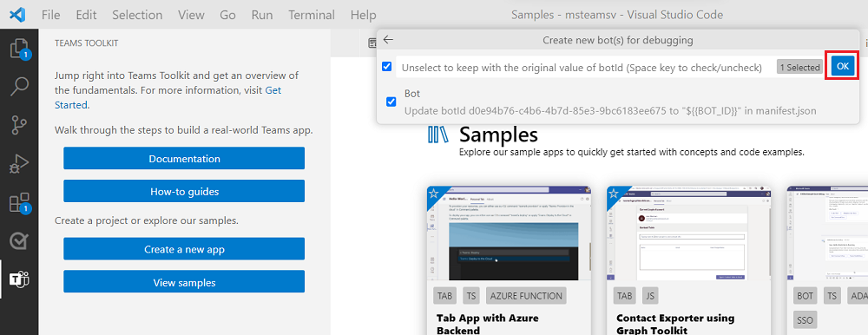Click the Bot item label
This screenshot has width=868, height=335.
coord(412,94)
